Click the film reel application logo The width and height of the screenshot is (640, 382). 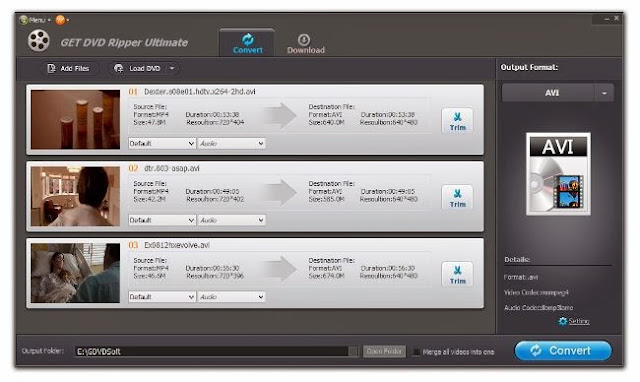click(38, 40)
